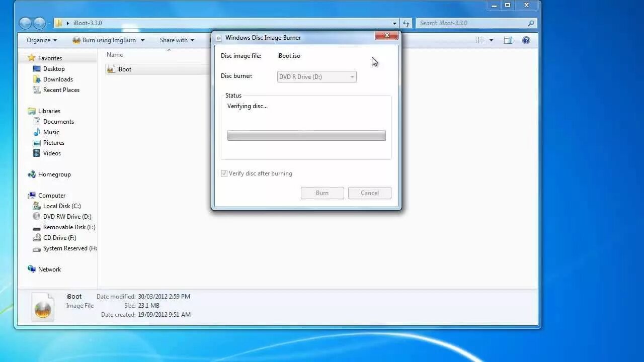The width and height of the screenshot is (644, 362).
Task: Click the Libraries heading in the sidebar
Action: click(49, 111)
